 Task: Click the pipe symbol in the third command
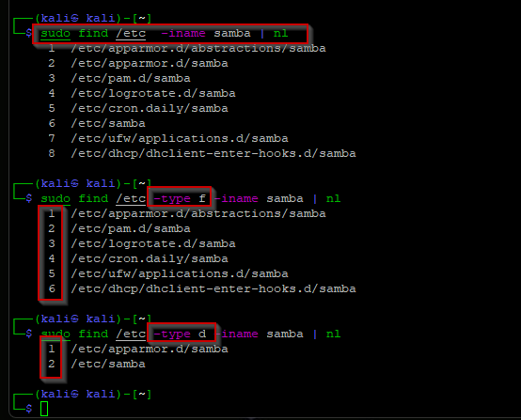click(315, 334)
